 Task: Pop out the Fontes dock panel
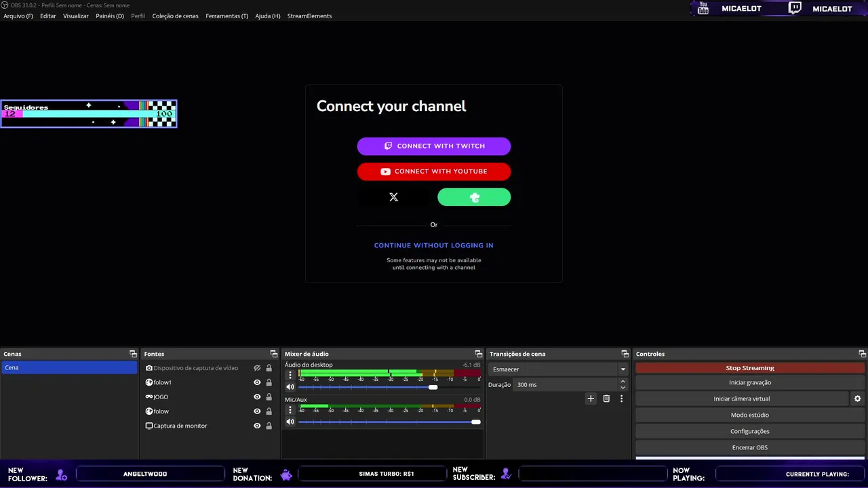[x=273, y=354]
